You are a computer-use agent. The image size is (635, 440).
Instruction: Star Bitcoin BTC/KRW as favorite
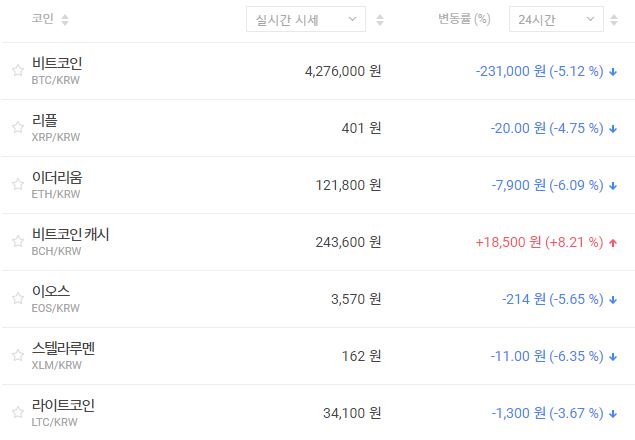17,71
